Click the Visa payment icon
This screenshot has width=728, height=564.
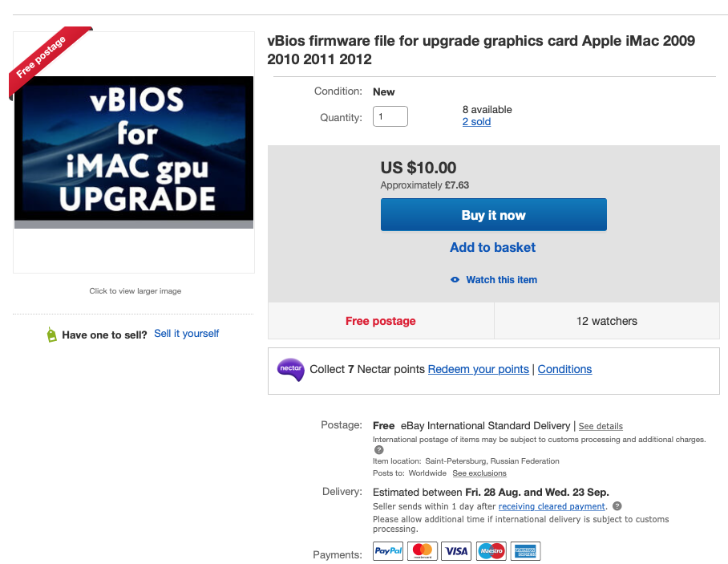tap(457, 551)
